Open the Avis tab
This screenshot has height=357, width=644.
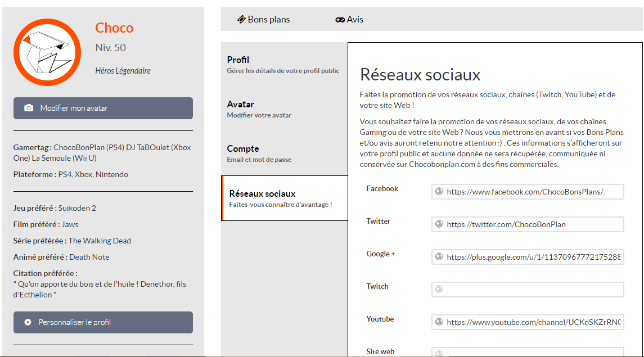349,19
